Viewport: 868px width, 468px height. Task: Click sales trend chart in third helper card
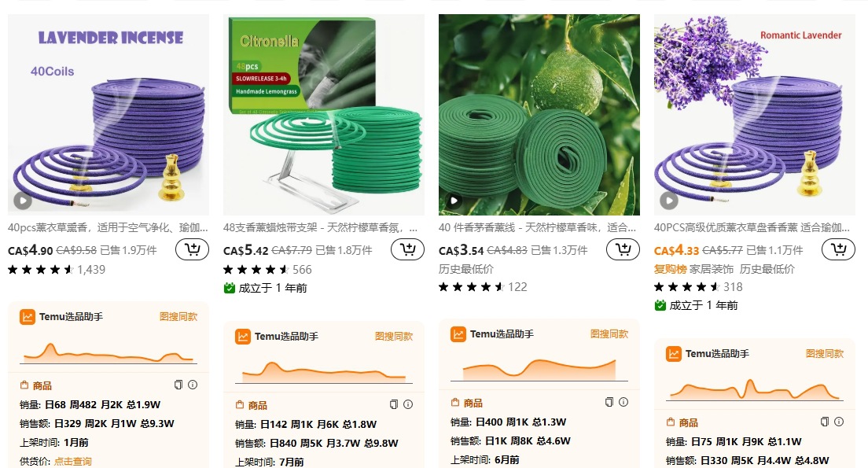[x=539, y=370]
